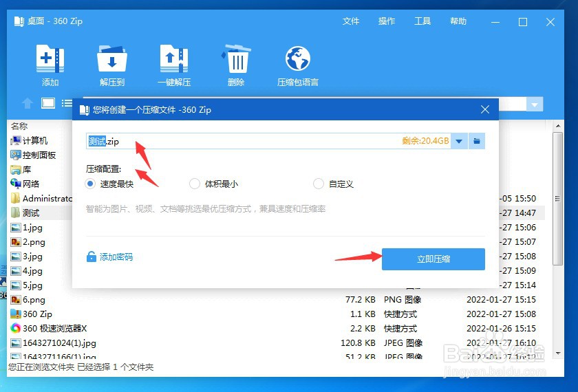
Task: Click the 添加密码 link
Action: click(116, 257)
